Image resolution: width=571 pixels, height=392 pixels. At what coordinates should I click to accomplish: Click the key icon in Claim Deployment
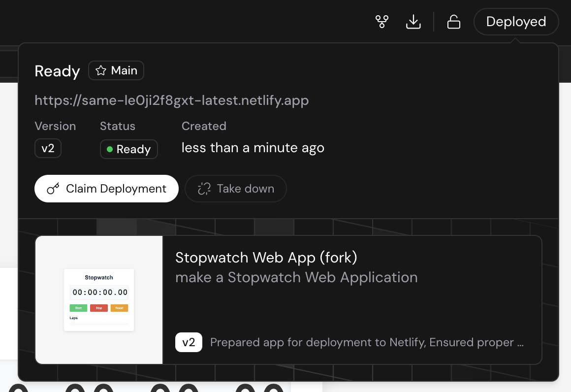53,189
